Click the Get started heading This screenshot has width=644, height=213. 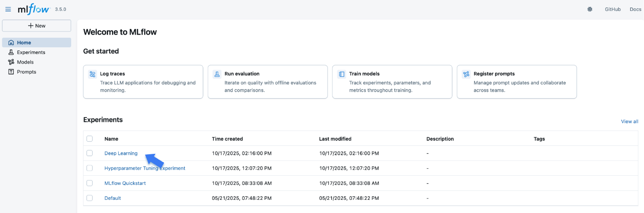click(x=101, y=51)
